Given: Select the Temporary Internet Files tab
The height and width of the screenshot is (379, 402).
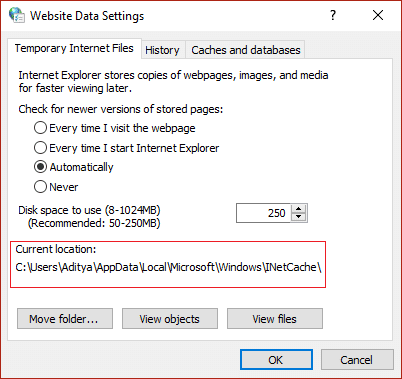Looking at the screenshot, I should pos(74,48).
